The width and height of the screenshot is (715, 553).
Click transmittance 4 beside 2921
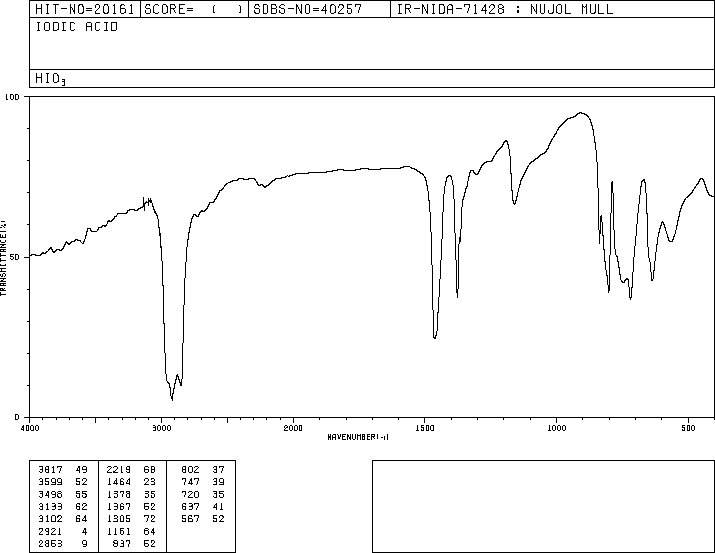point(84,532)
